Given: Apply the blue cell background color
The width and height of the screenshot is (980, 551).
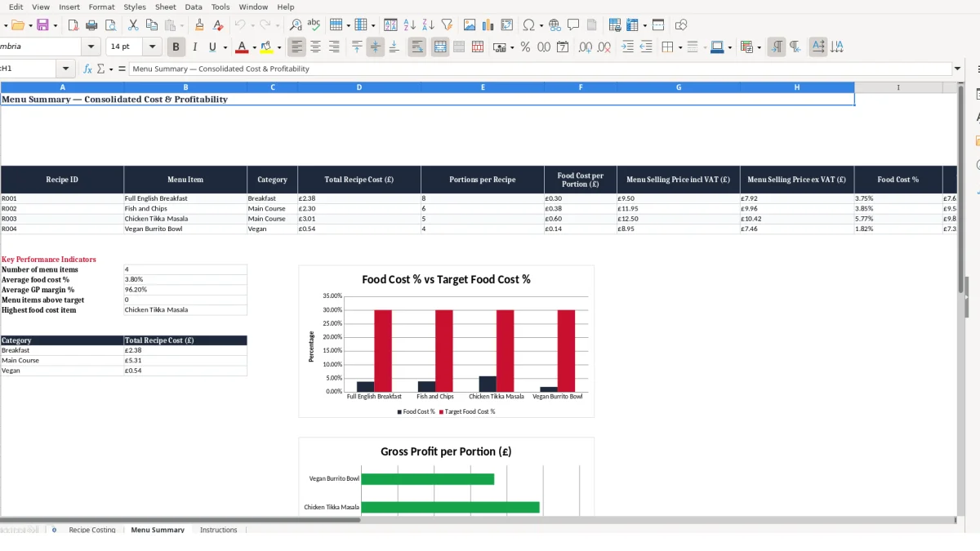Looking at the screenshot, I should 716,47.
